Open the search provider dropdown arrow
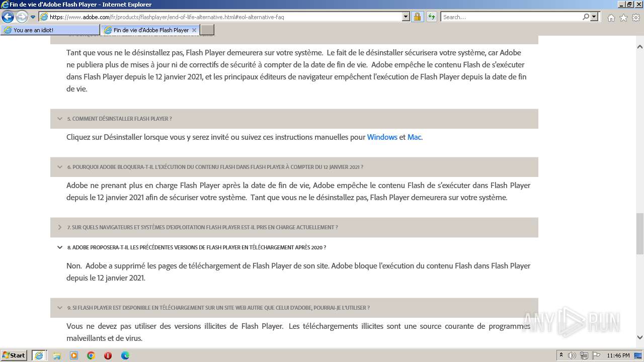The image size is (644, 362). coord(595,17)
